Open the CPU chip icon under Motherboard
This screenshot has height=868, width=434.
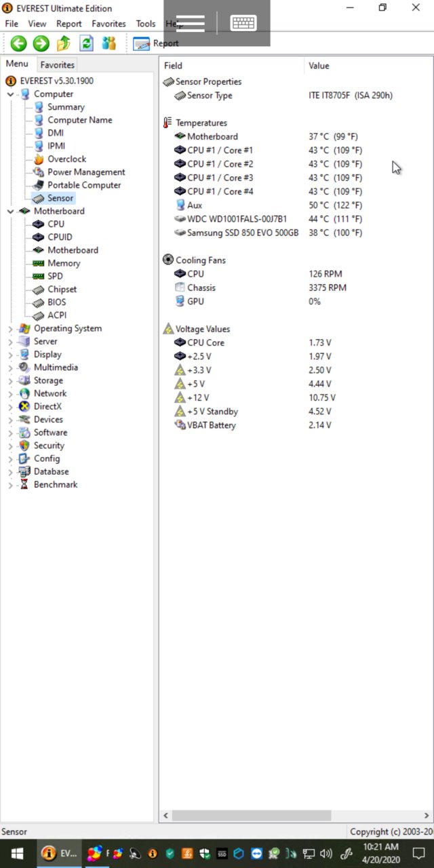(39, 224)
